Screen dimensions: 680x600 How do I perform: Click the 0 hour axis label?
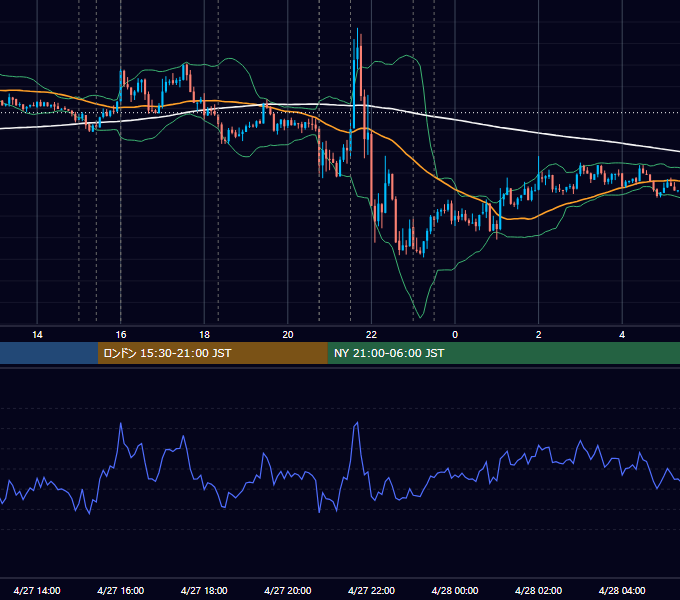(x=455, y=335)
